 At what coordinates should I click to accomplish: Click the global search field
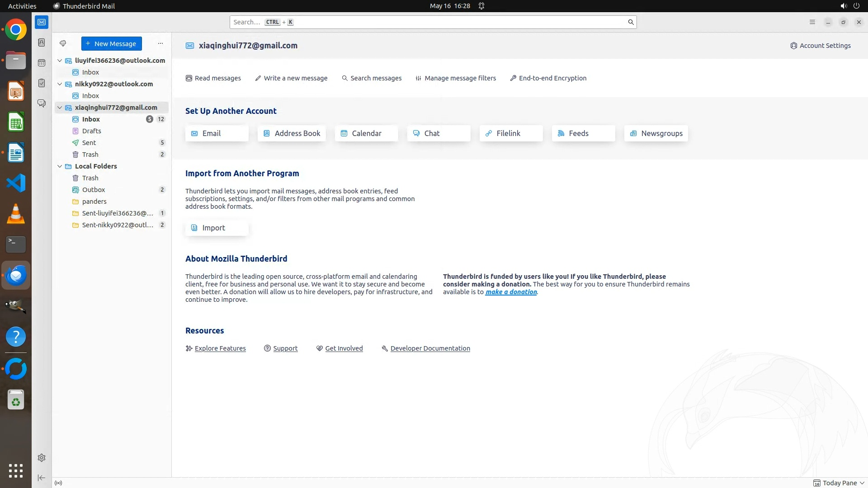(x=429, y=22)
